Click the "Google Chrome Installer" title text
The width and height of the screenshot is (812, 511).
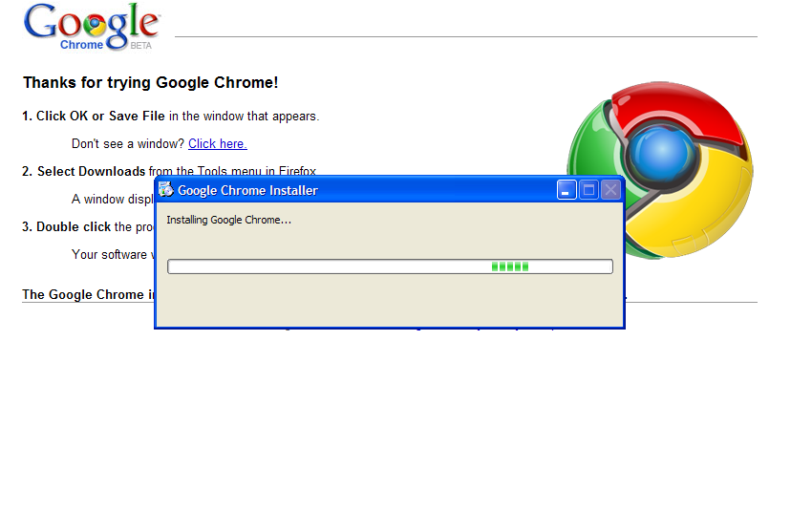click(247, 190)
